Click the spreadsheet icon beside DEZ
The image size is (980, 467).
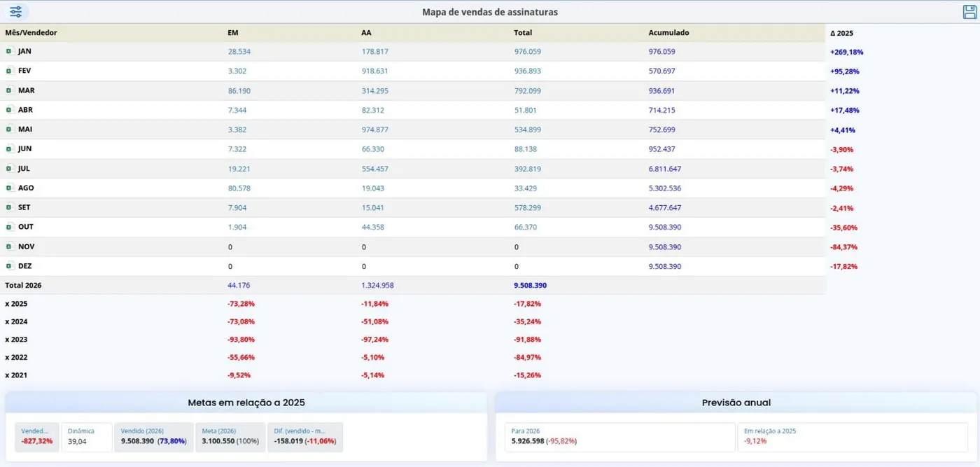pos(9,266)
